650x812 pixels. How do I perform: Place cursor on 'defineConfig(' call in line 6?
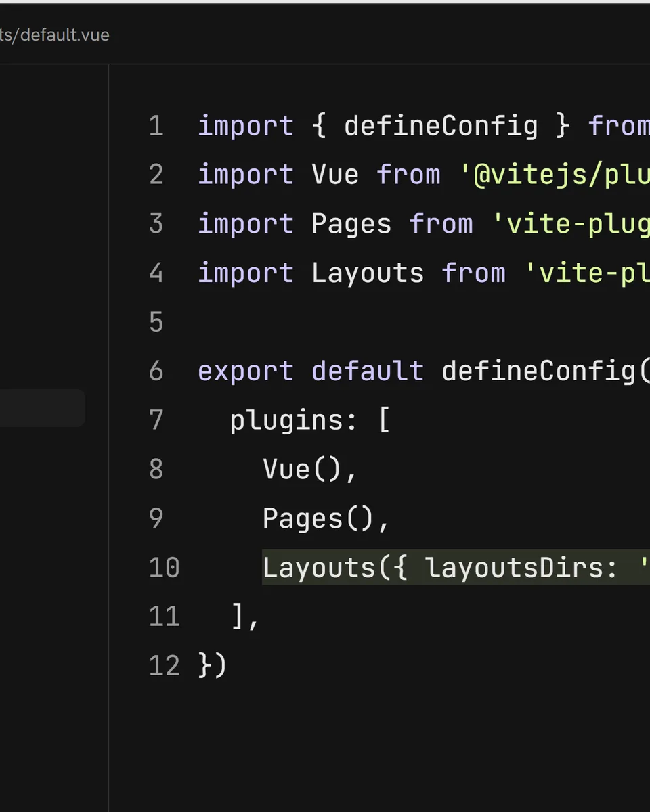(546, 371)
